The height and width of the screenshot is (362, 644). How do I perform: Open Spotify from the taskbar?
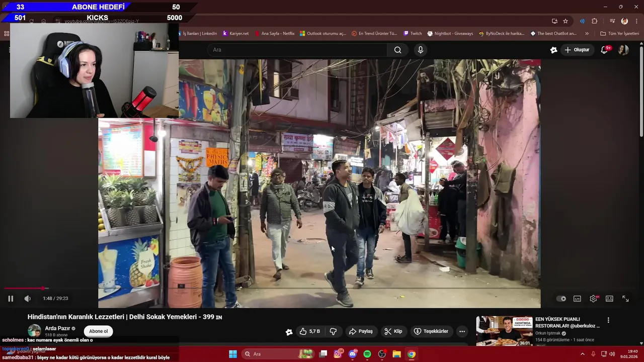coord(367,354)
